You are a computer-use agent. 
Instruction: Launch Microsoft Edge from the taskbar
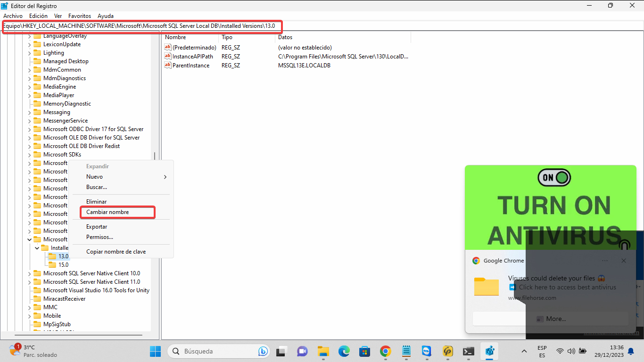coord(344,351)
